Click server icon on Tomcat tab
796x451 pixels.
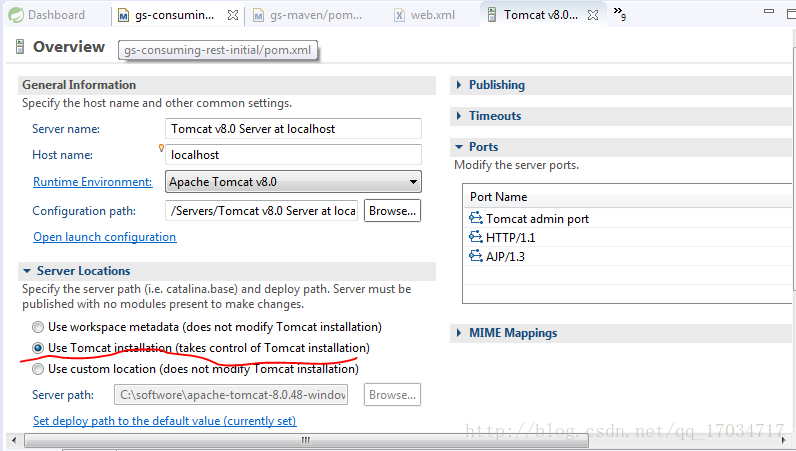[491, 15]
